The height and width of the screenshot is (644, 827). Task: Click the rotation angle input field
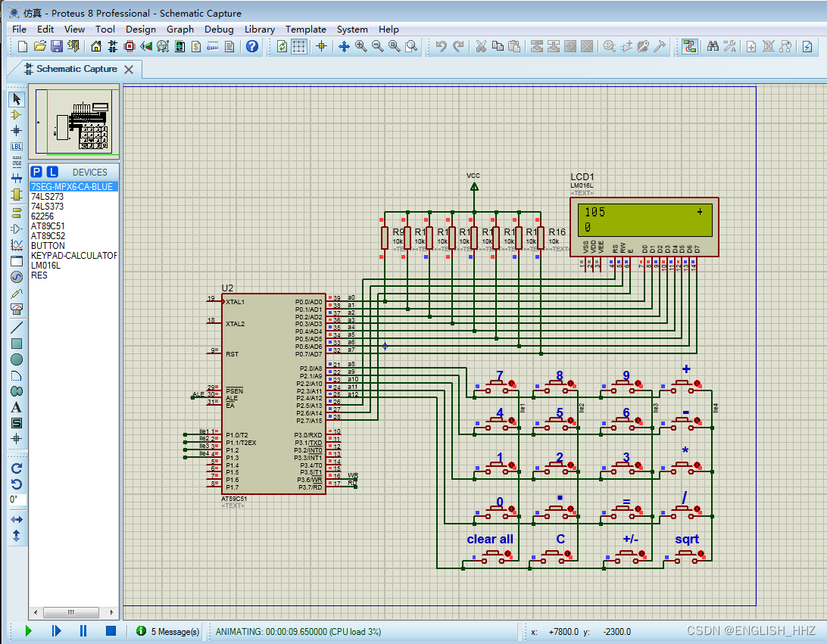[17, 500]
